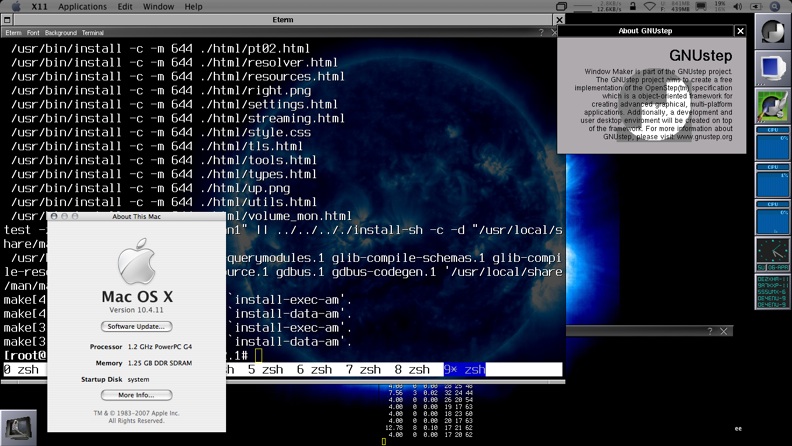The image size is (792, 446).
Task: Open the Apple menu
Action: [16, 7]
